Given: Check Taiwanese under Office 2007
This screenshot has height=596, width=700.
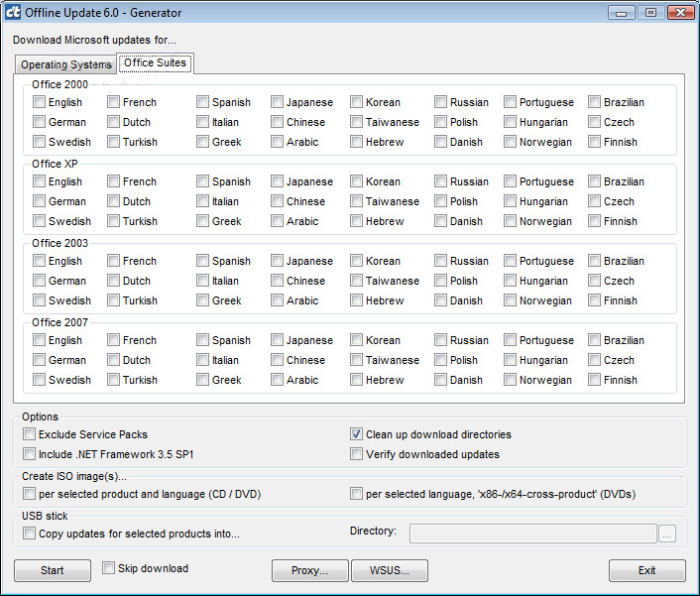Looking at the screenshot, I should (356, 359).
